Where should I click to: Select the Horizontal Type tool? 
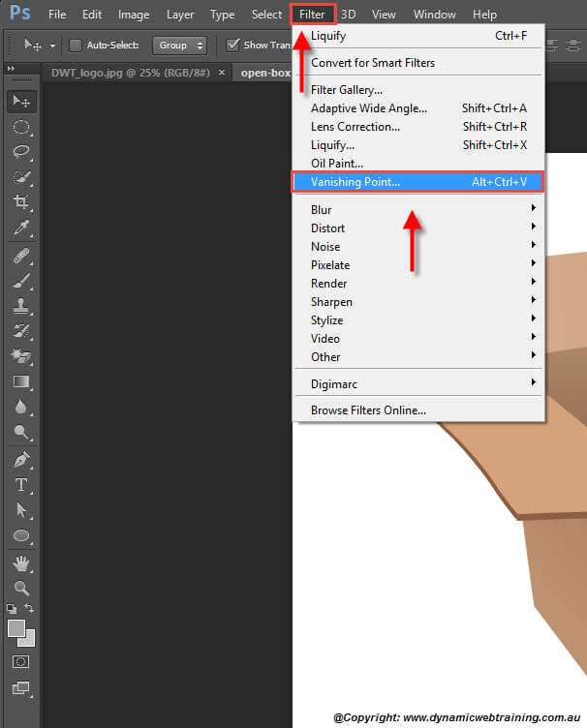21,485
